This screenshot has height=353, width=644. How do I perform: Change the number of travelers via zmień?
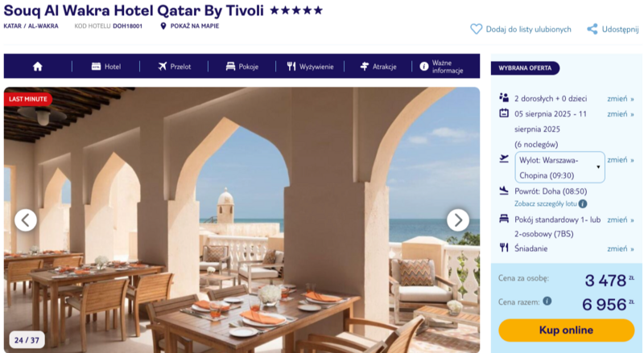(x=620, y=99)
